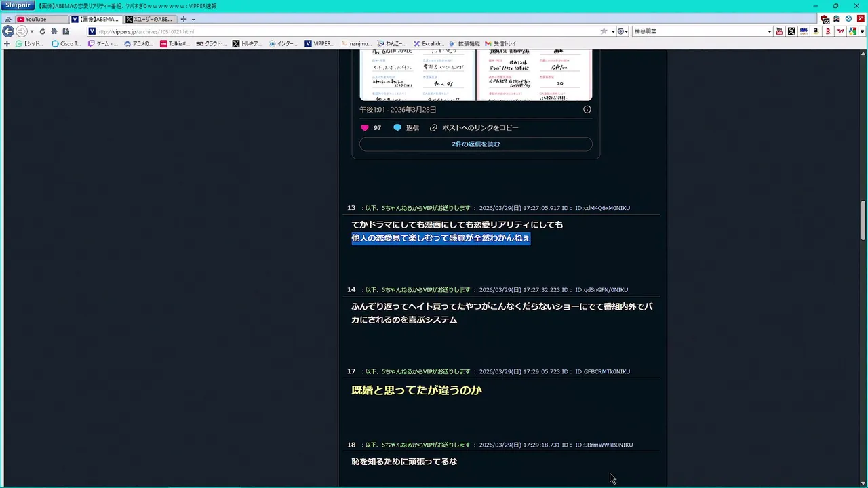Click the vertical page scrollbar thumb
This screenshot has width=868, height=488.
(863, 220)
